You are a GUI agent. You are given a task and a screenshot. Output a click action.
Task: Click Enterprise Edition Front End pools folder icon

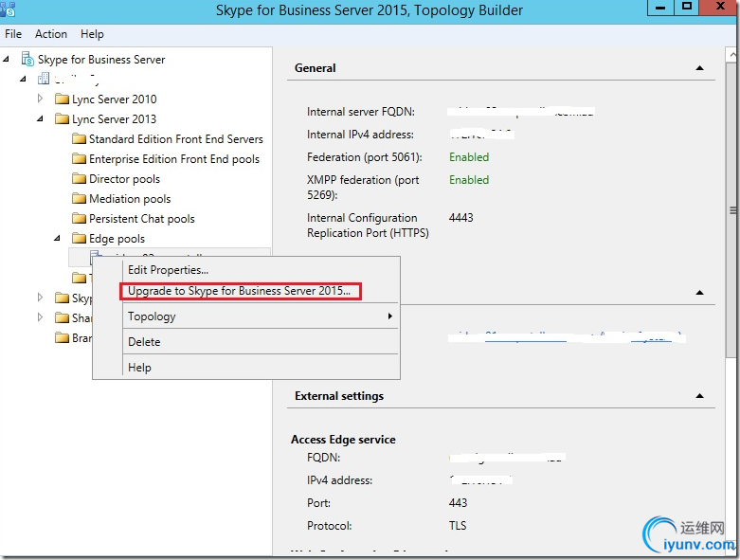[x=80, y=159]
